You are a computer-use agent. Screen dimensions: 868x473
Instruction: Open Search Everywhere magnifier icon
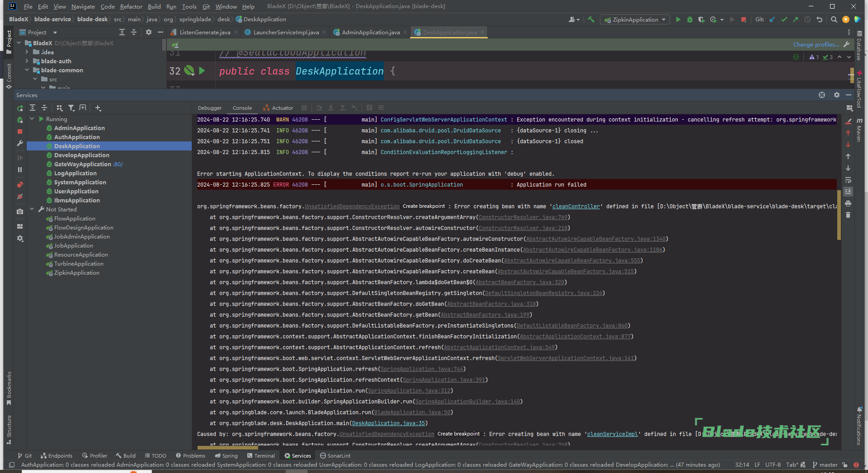point(834,19)
